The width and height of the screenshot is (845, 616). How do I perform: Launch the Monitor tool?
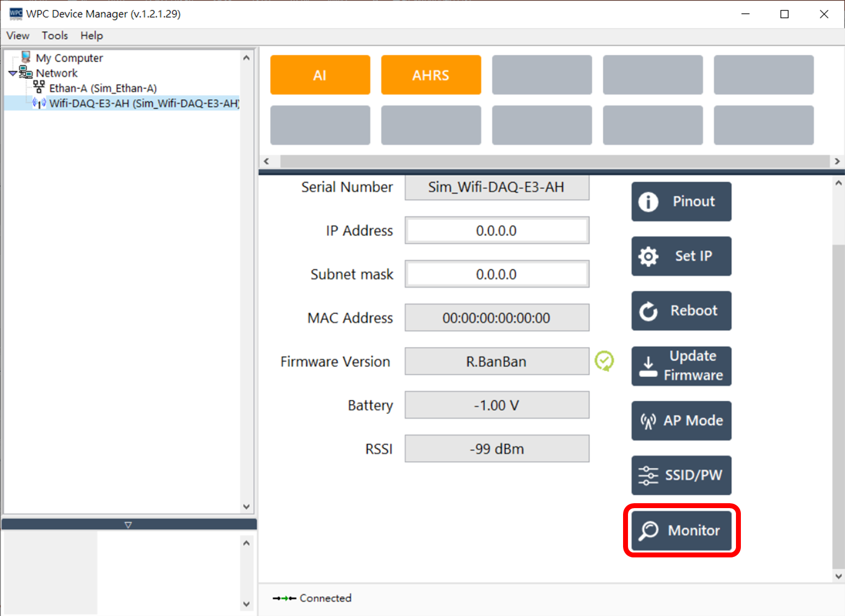pos(681,530)
